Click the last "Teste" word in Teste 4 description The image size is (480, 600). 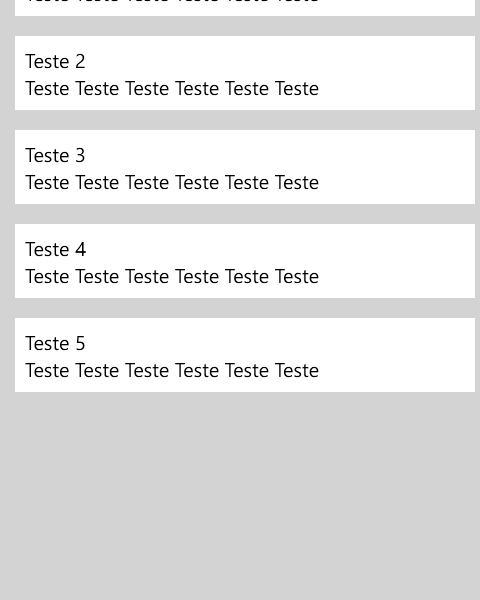tap(297, 277)
